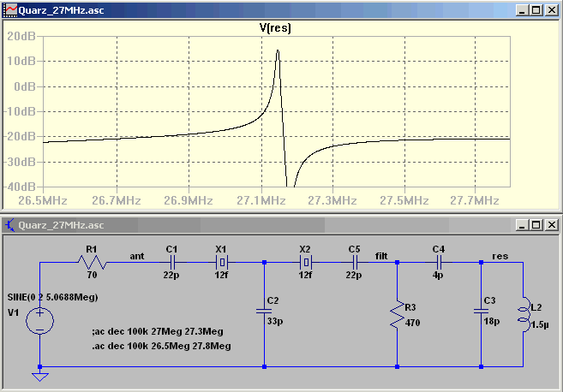Click the -10dB axis label
The image size is (563, 392).
pos(20,111)
